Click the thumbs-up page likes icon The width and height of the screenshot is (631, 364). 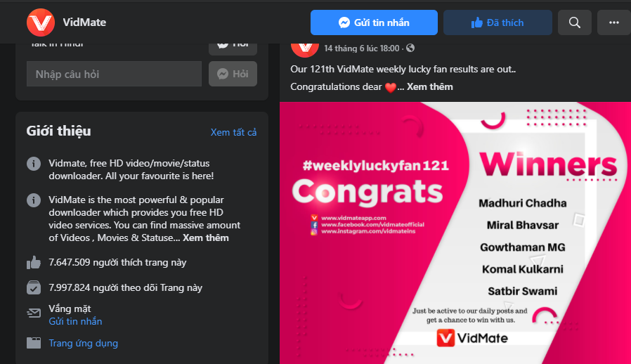point(34,263)
